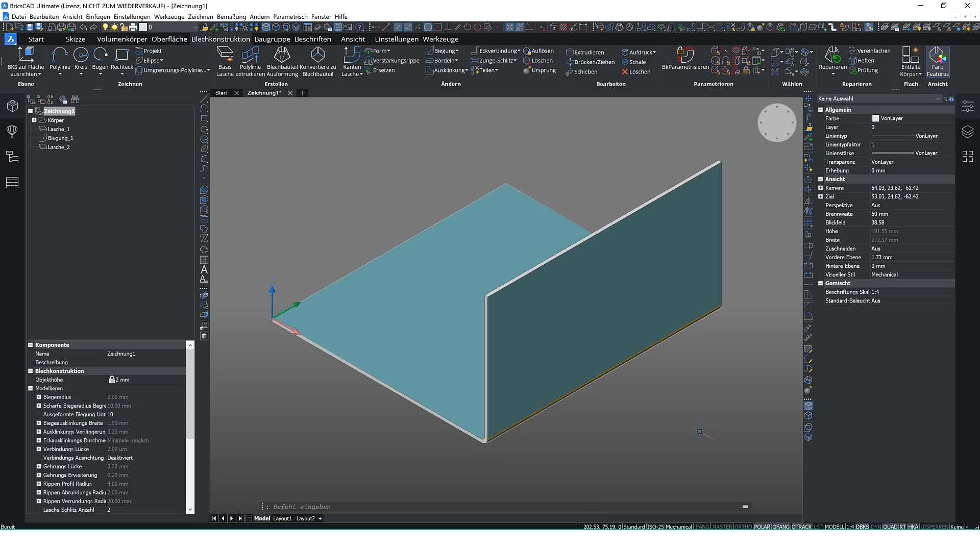Click the Schieben tool
980x551 pixels.
coord(582,72)
